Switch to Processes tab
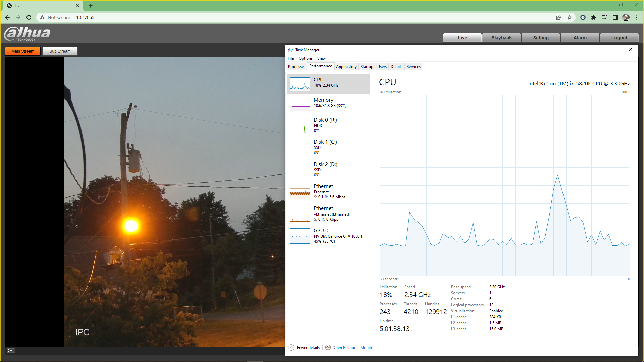The width and height of the screenshot is (644, 362). [x=297, y=67]
